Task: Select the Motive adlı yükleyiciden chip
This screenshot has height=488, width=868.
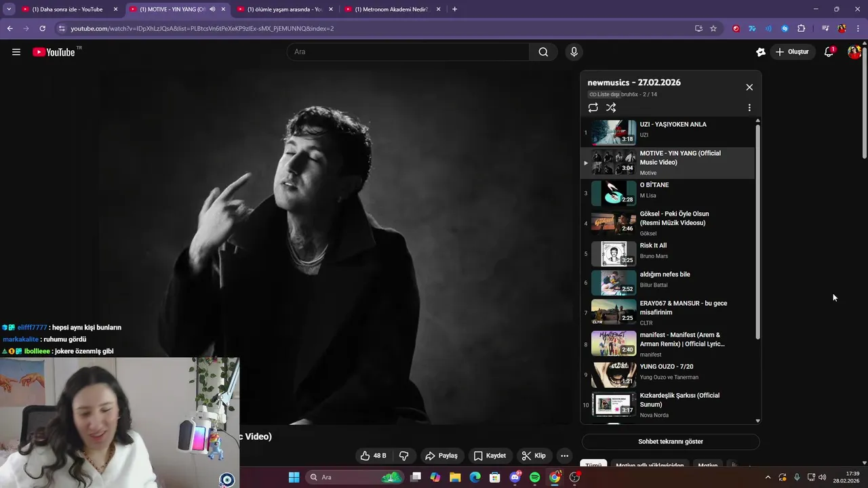Action: [650, 465]
